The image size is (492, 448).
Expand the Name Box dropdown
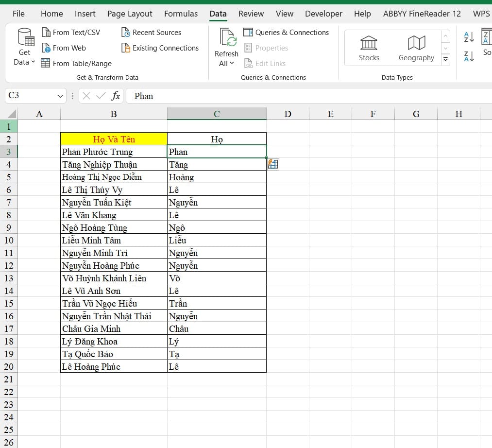60,96
